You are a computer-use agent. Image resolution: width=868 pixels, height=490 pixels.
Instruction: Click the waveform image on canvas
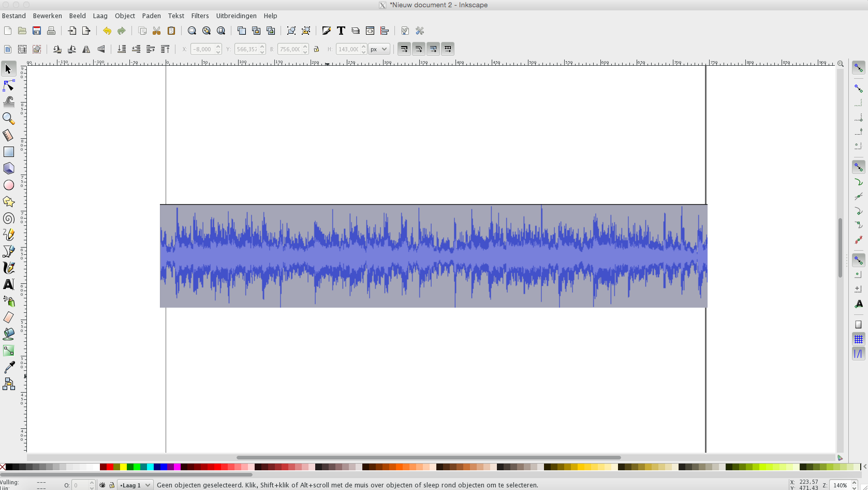(434, 256)
